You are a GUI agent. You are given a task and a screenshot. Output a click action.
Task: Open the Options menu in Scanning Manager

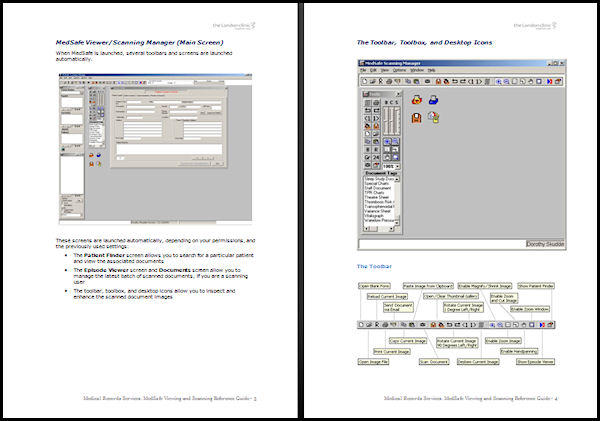tap(399, 70)
